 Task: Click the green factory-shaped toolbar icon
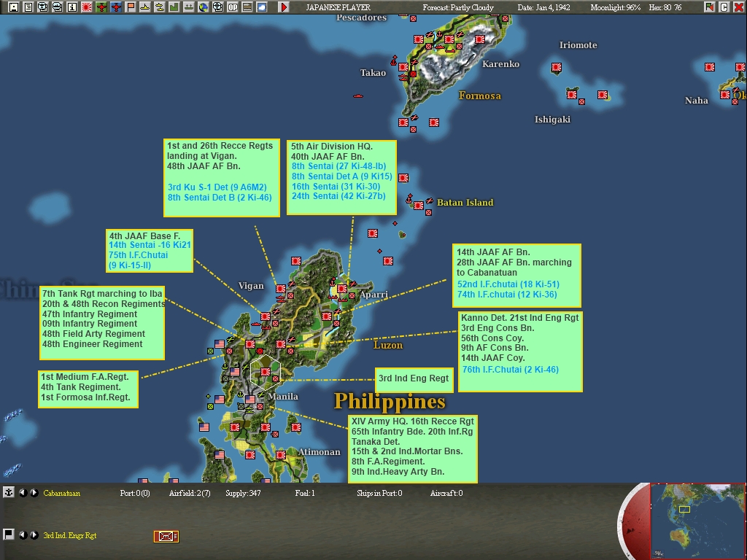pyautogui.click(x=174, y=7)
